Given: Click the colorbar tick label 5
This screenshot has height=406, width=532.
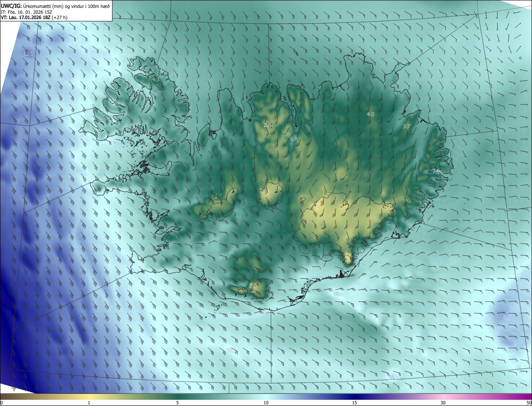Looking at the screenshot, I should pyautogui.click(x=177, y=403).
